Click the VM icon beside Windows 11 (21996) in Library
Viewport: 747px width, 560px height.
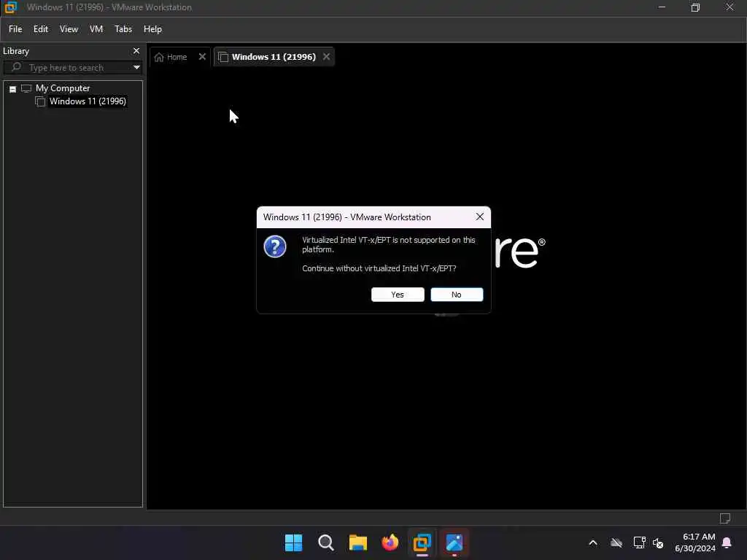click(41, 101)
